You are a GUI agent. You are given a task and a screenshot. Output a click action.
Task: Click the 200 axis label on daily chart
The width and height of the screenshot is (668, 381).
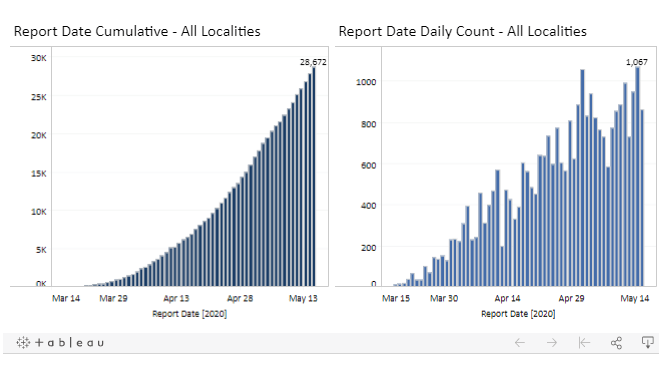tap(369, 248)
